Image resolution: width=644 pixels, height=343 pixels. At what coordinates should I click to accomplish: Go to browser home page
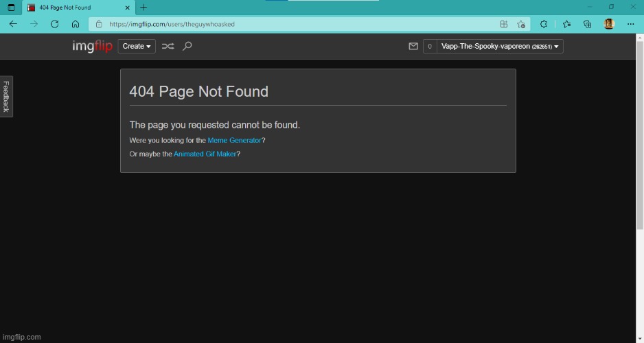76,24
